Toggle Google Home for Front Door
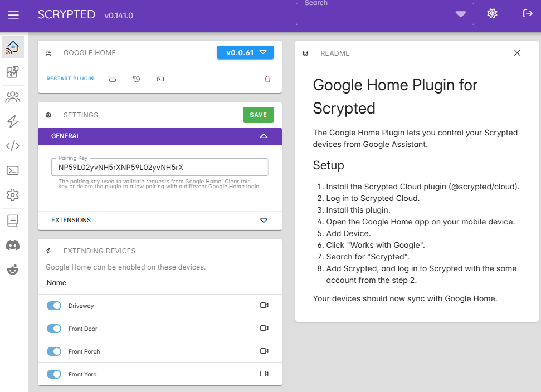 pyautogui.click(x=54, y=329)
